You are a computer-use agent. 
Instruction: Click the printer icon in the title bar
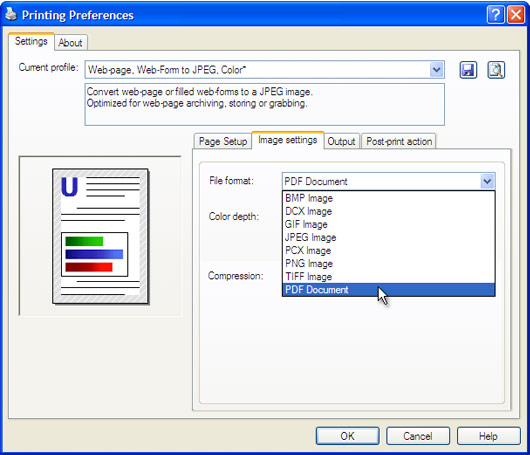[x=11, y=14]
